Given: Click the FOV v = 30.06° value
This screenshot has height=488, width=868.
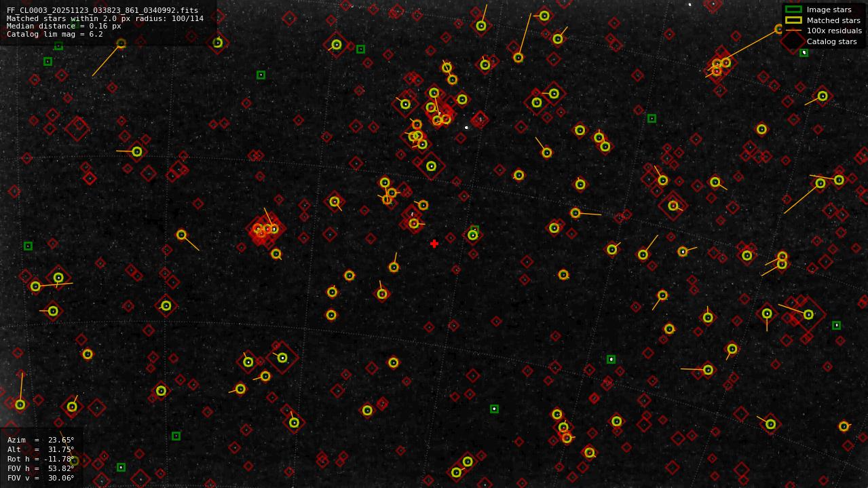Looking at the screenshot, I should pyautogui.click(x=41, y=478).
